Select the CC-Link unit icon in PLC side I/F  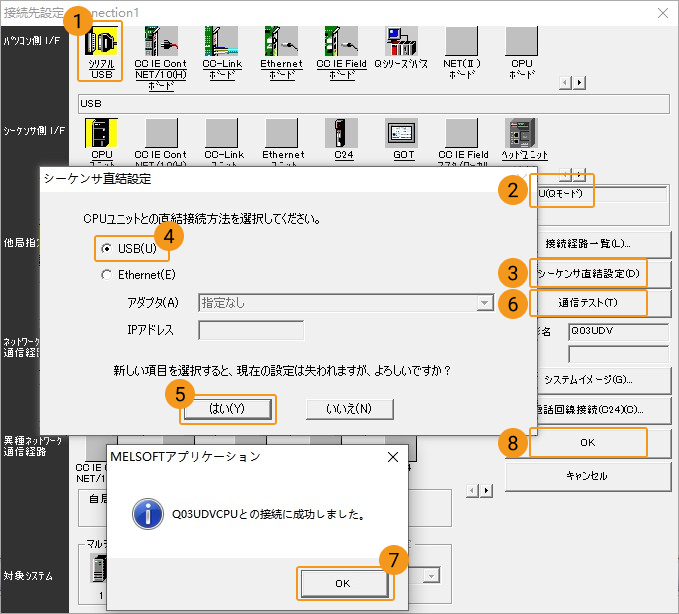221,133
